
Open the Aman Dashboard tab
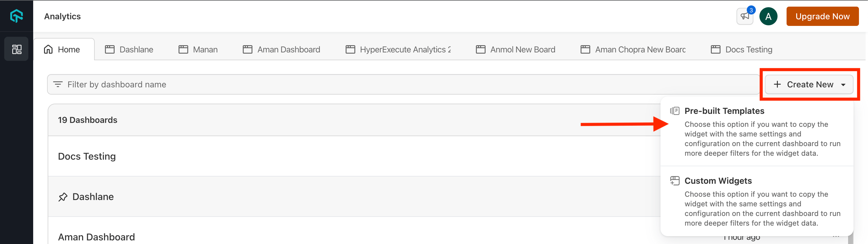pos(282,49)
